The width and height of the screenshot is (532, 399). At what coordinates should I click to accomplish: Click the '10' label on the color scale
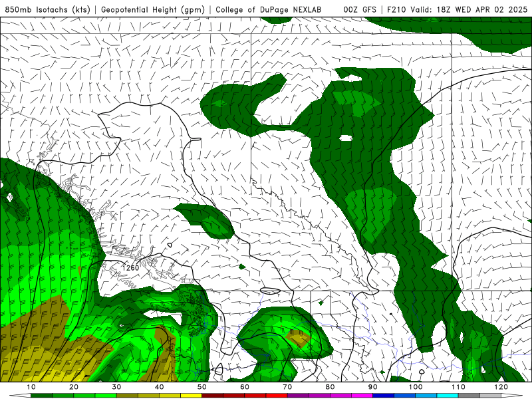click(31, 387)
